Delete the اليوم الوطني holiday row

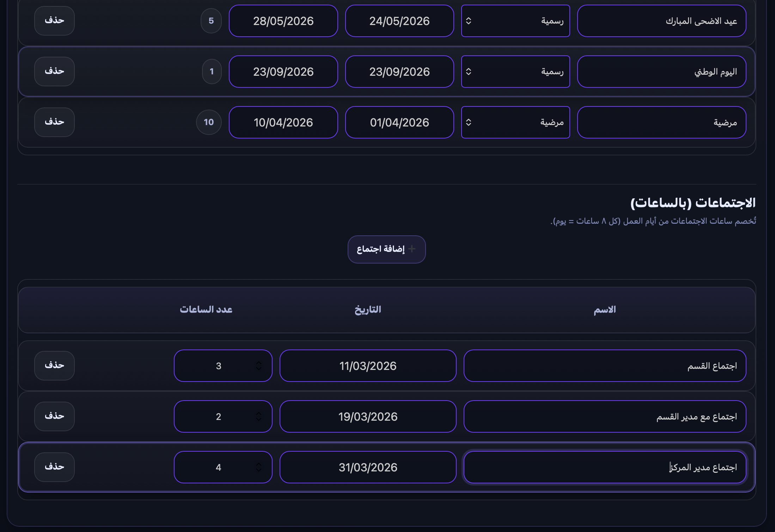(x=54, y=72)
